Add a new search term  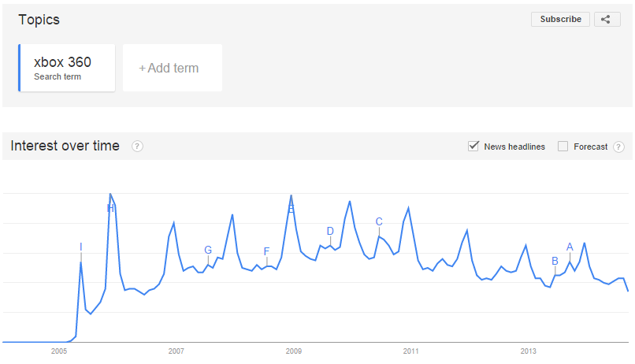click(173, 68)
